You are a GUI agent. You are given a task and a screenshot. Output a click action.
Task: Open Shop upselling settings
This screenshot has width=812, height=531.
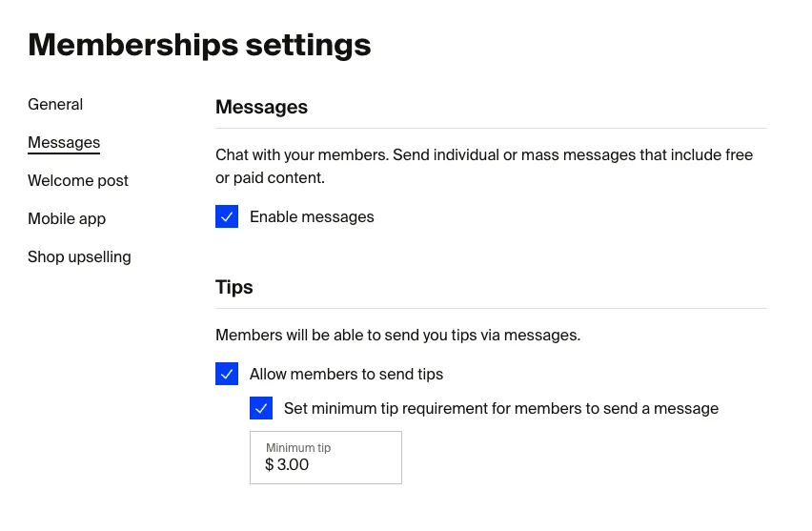coord(79,257)
